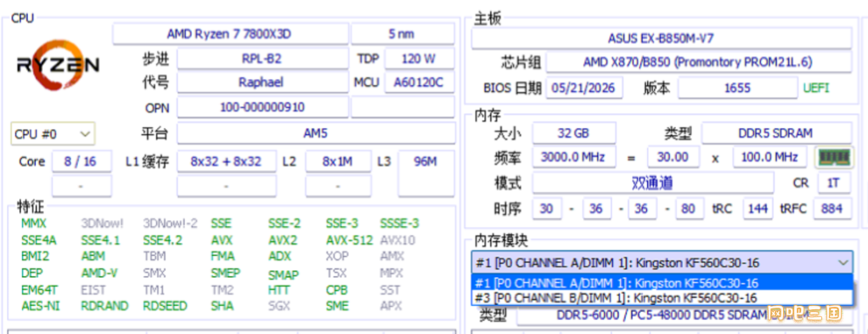The height and width of the screenshot is (334, 868).
Task: Click the 100.0 MHz base clock field
Action: (x=770, y=157)
